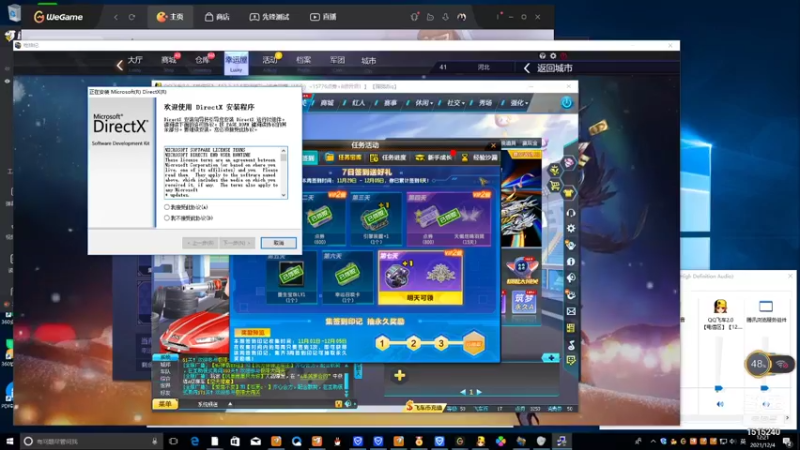
Task: Open 仓库 warehouse tab
Action: (203, 61)
